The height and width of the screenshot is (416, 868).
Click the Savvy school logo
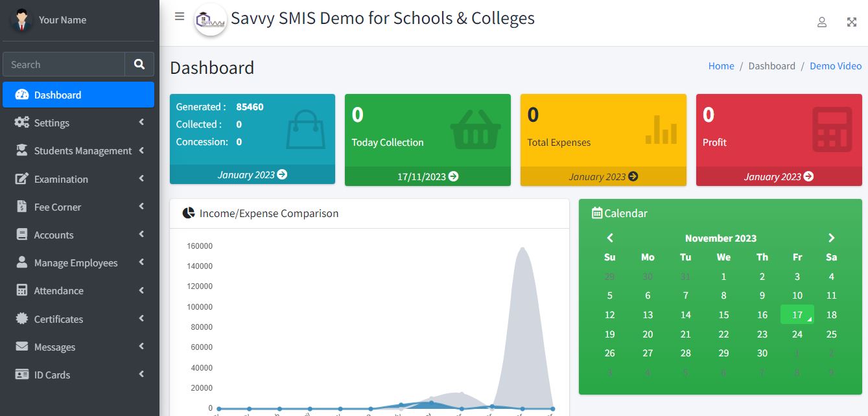click(x=211, y=20)
